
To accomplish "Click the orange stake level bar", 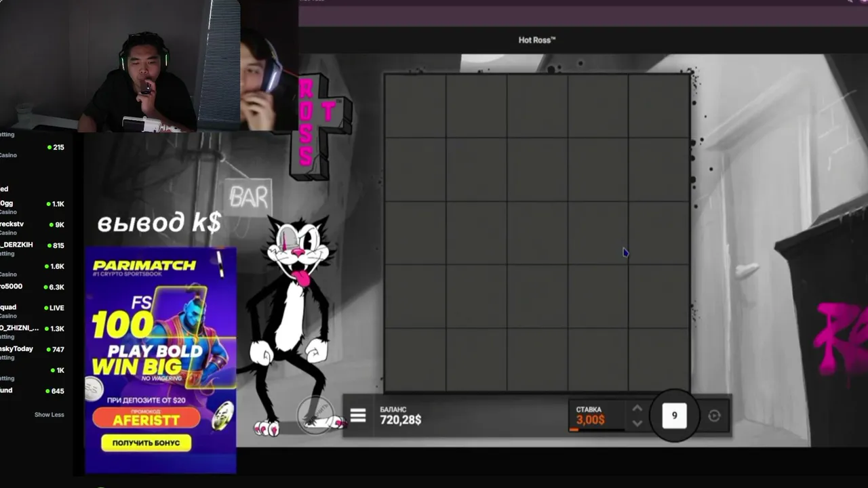I will [574, 429].
